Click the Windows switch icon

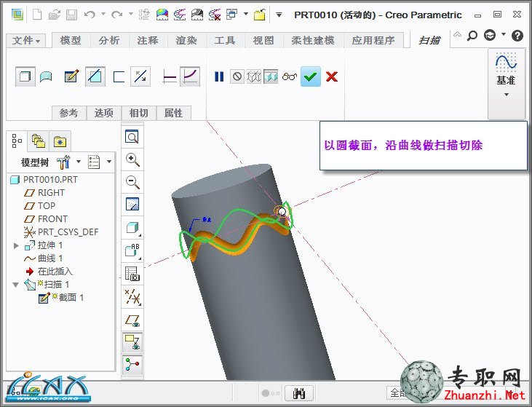pyautogui.click(x=231, y=15)
